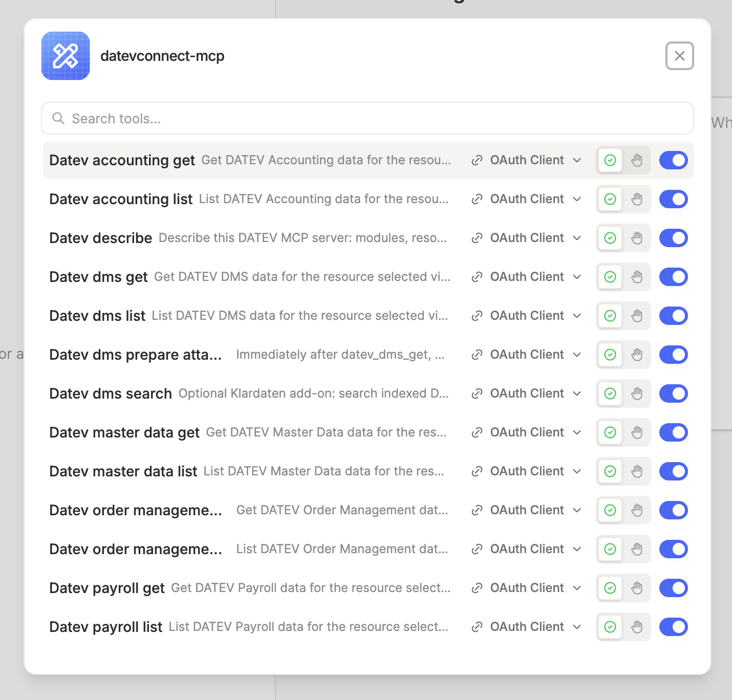Expand OAuth Client dropdown for Datev dms get
Screen dimensions: 732x700
tap(527, 277)
